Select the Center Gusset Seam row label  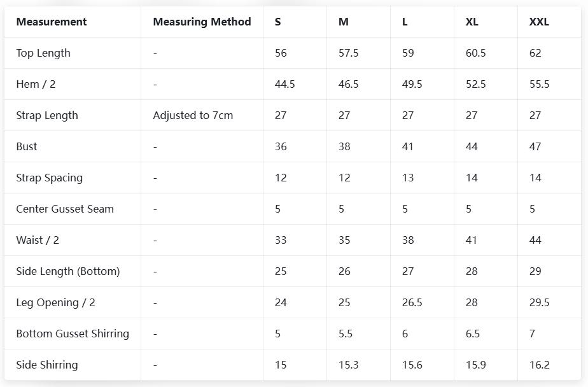pos(65,209)
